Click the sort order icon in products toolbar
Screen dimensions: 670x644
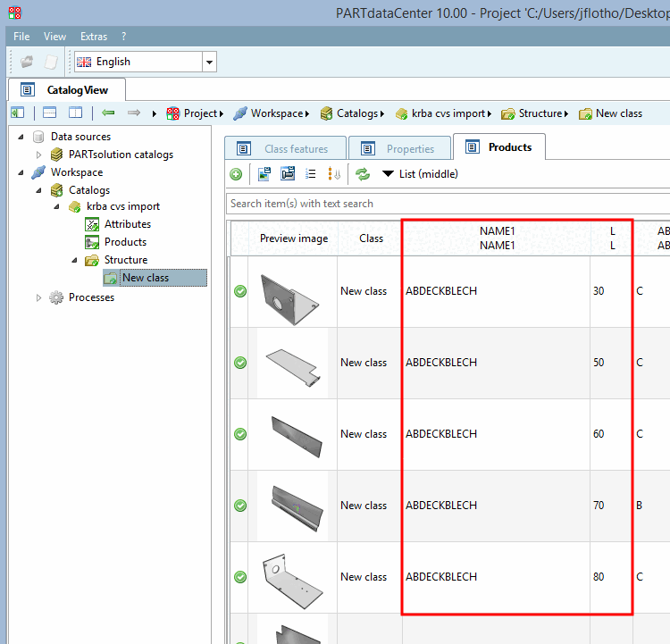(334, 174)
